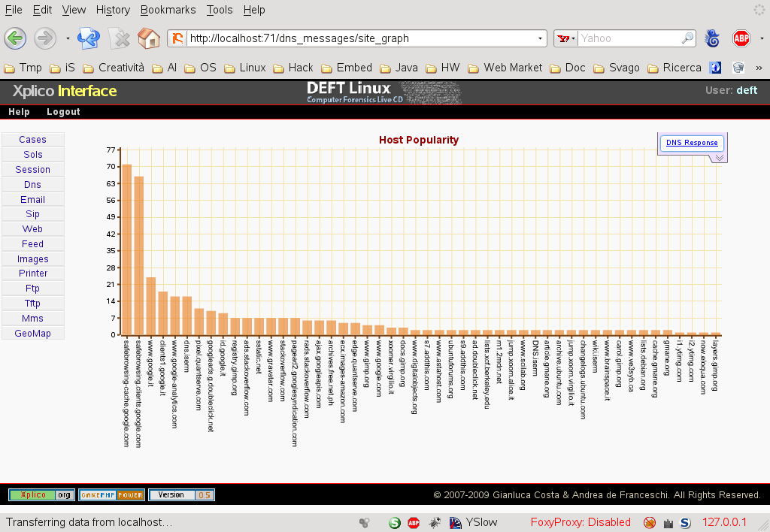Click the CakePHP Power badge

[111, 495]
